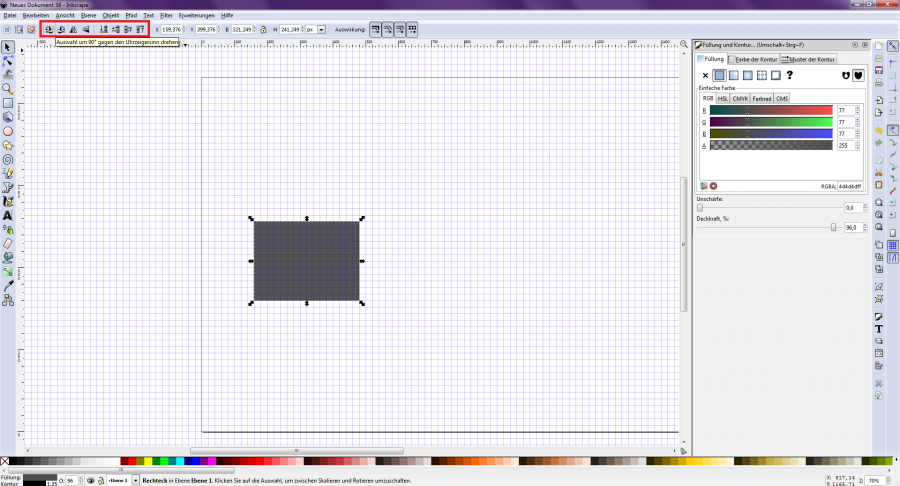Open the px unit dropdown
The image size is (900, 486).
click(315, 29)
